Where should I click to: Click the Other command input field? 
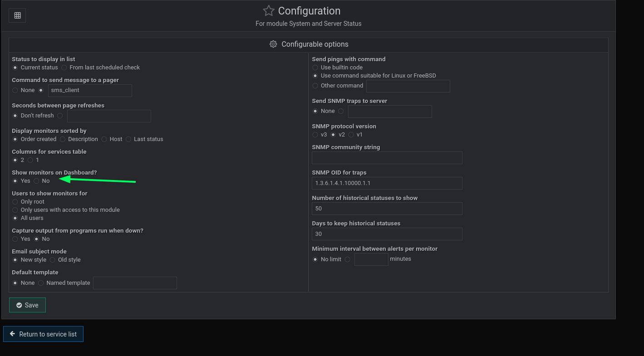click(408, 86)
